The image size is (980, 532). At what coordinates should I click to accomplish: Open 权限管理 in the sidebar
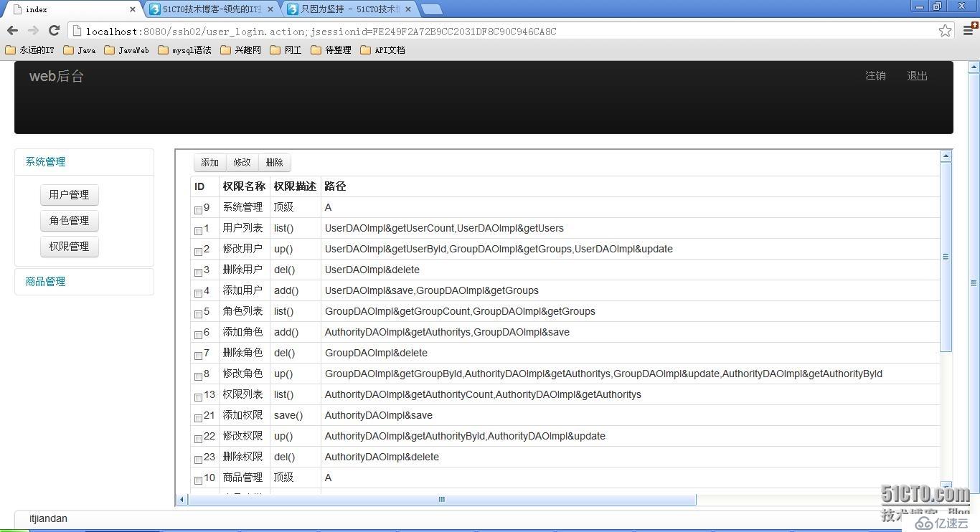coord(69,247)
